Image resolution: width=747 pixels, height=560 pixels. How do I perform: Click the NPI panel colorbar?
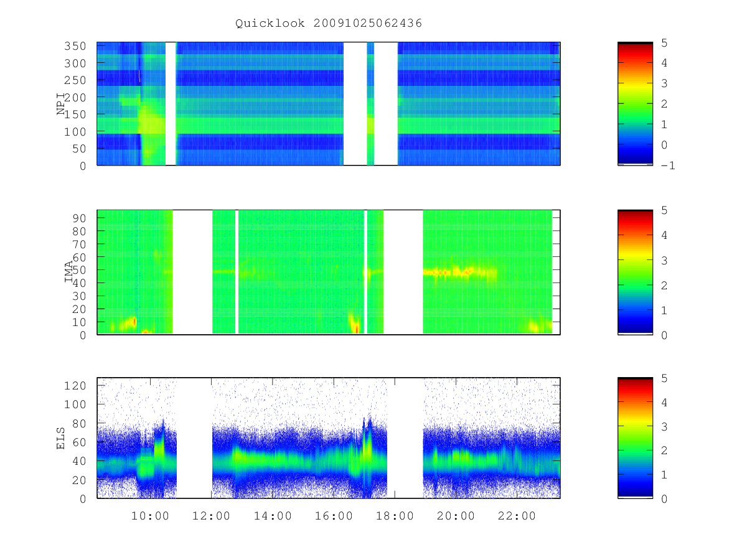click(635, 104)
